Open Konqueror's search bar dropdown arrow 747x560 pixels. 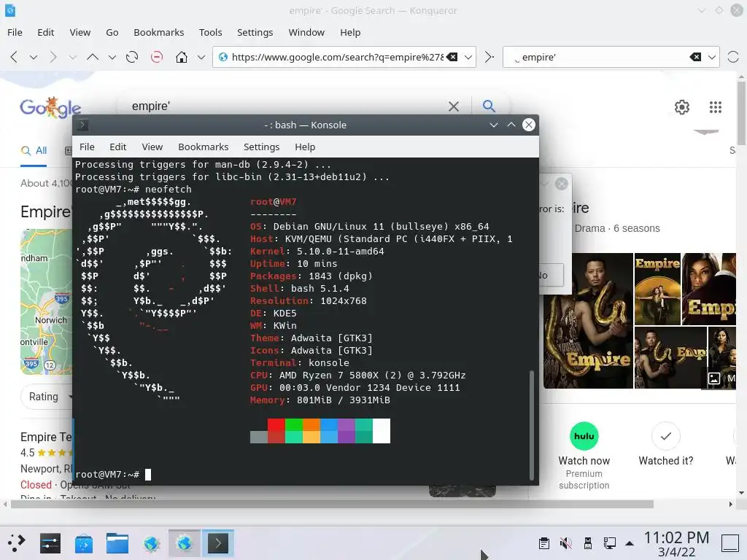(712, 57)
